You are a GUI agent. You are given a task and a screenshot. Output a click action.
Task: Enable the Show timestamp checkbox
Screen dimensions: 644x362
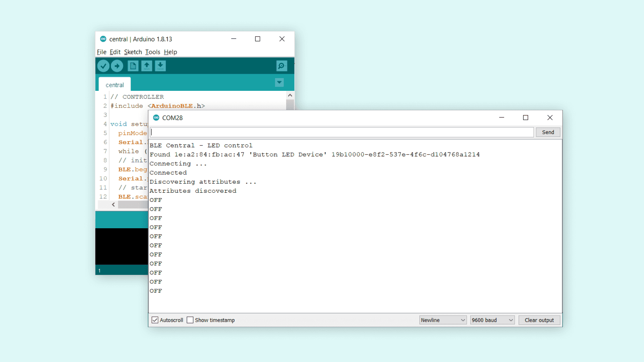click(190, 320)
